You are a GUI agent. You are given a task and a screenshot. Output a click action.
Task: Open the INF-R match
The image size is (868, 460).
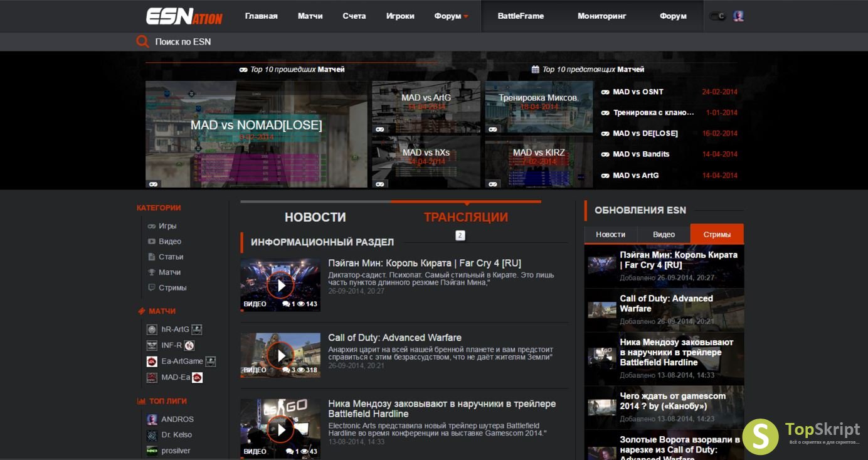[171, 345]
